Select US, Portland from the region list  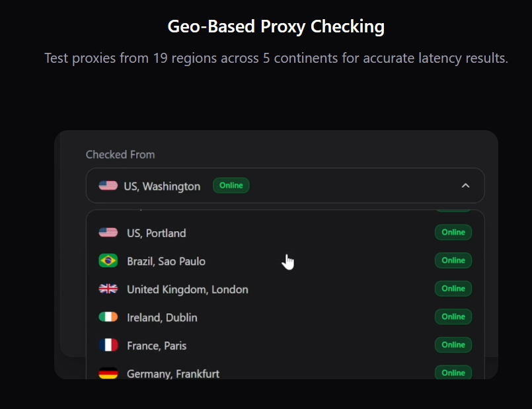coord(156,233)
